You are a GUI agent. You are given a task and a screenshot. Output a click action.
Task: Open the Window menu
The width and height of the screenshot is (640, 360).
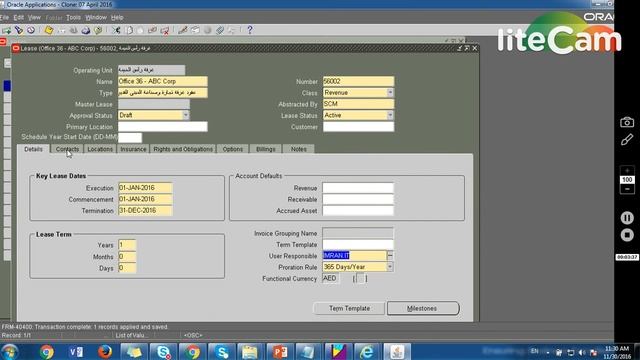click(x=96, y=18)
